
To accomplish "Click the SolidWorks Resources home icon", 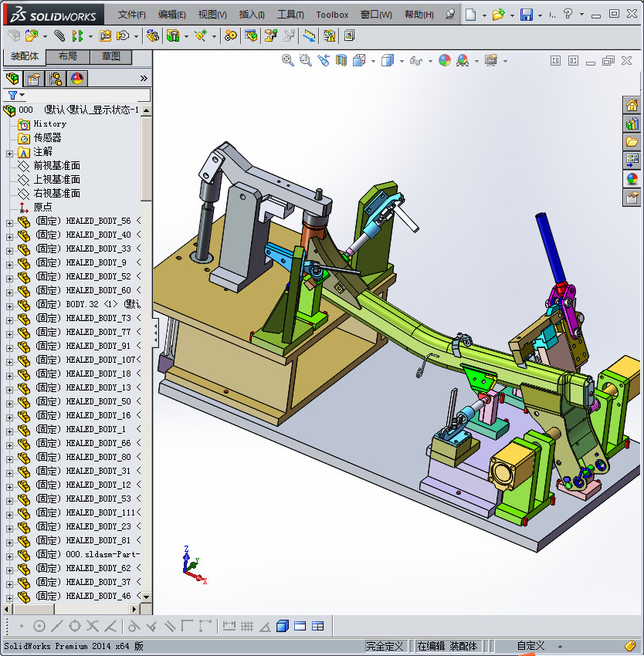I will 632,106.
